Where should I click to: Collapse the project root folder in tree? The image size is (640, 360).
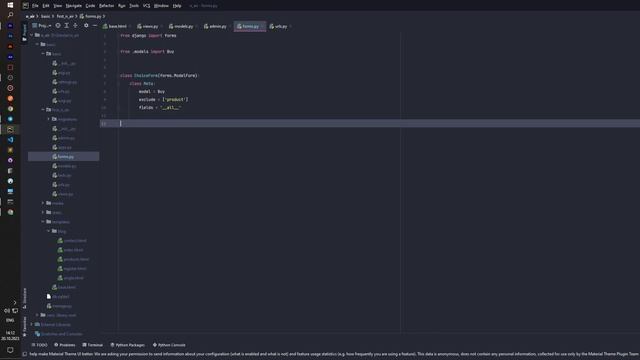click(31, 35)
